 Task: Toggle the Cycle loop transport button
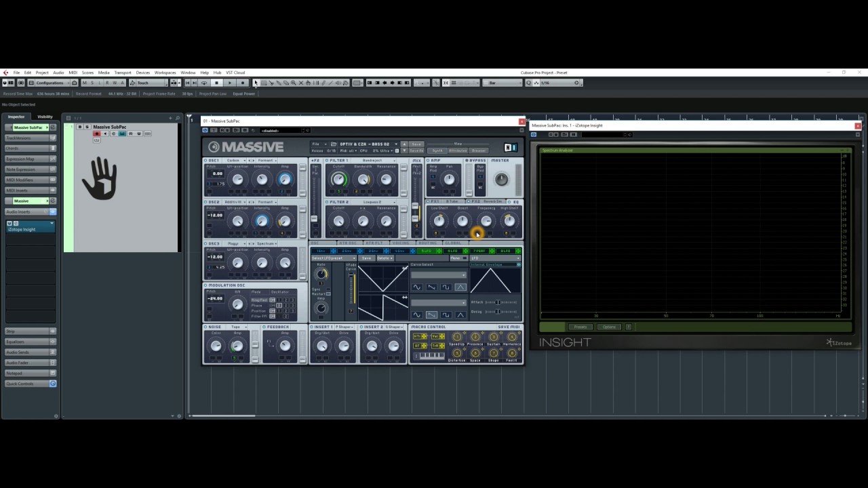pyautogui.click(x=204, y=83)
